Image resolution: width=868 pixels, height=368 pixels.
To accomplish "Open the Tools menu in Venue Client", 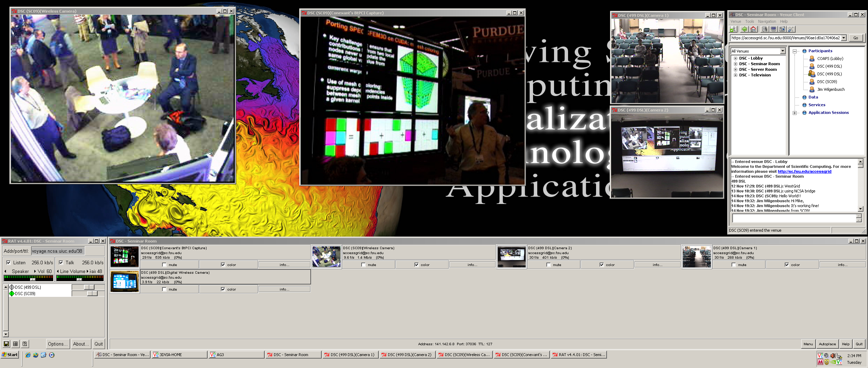I will pos(749,21).
